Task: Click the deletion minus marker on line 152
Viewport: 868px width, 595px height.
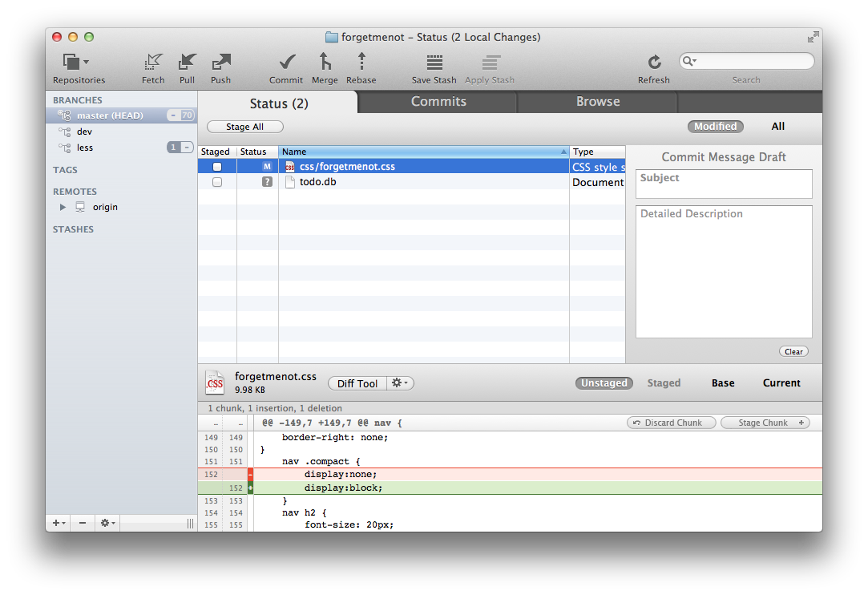Action: point(250,474)
